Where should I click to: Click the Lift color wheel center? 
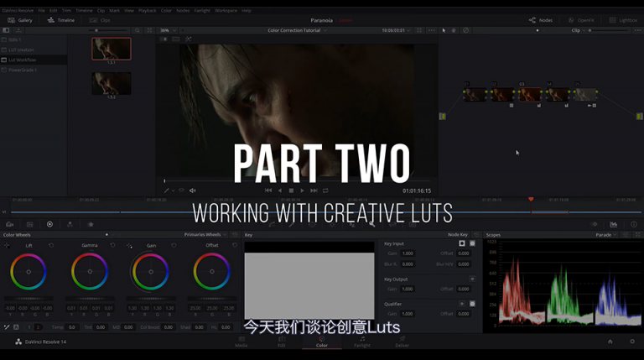point(29,272)
